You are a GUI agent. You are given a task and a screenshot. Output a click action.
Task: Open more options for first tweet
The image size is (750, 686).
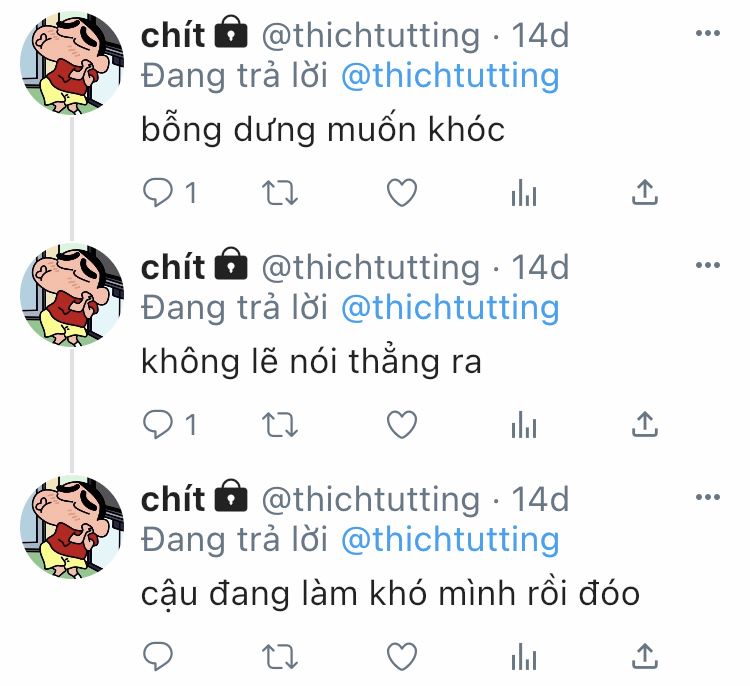pyautogui.click(x=708, y=33)
